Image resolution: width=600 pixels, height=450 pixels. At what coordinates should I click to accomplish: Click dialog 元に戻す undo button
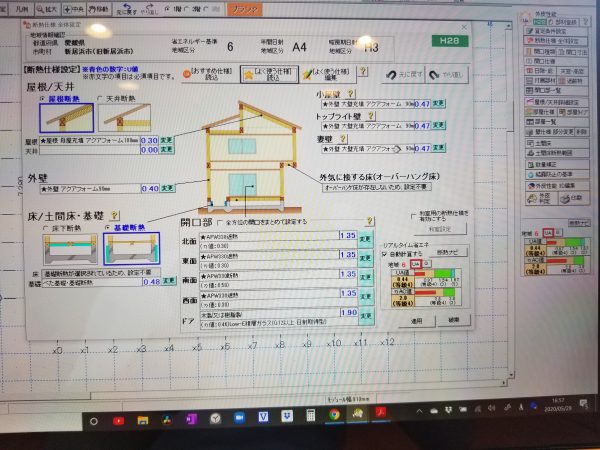click(x=403, y=75)
